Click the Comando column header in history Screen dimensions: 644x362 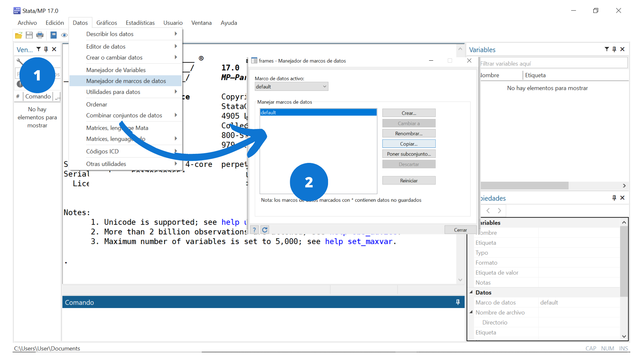38,96
